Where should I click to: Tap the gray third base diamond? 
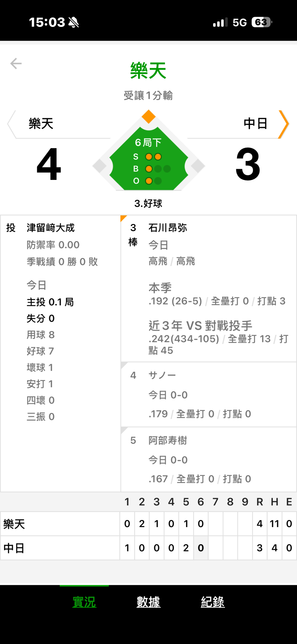click(100, 166)
